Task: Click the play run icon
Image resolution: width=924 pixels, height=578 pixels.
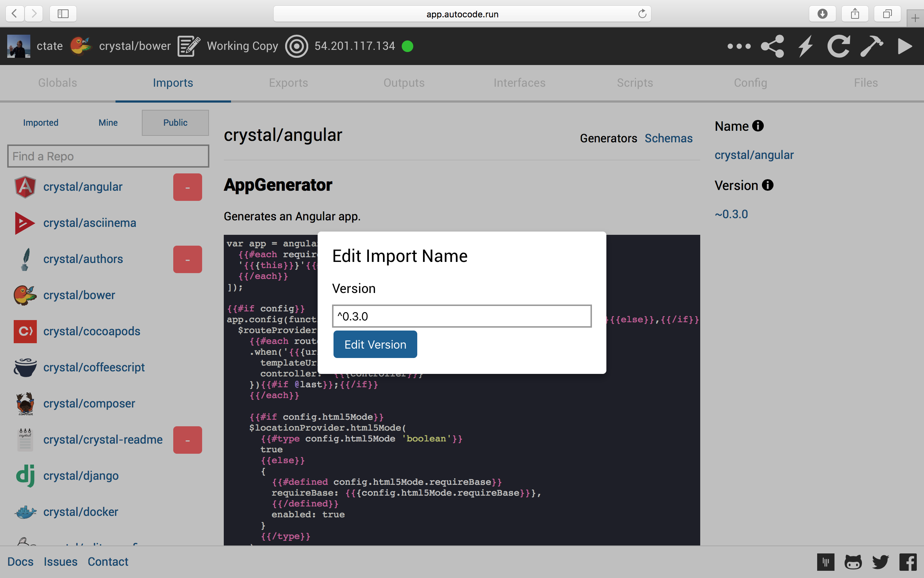Action: pyautogui.click(x=905, y=46)
